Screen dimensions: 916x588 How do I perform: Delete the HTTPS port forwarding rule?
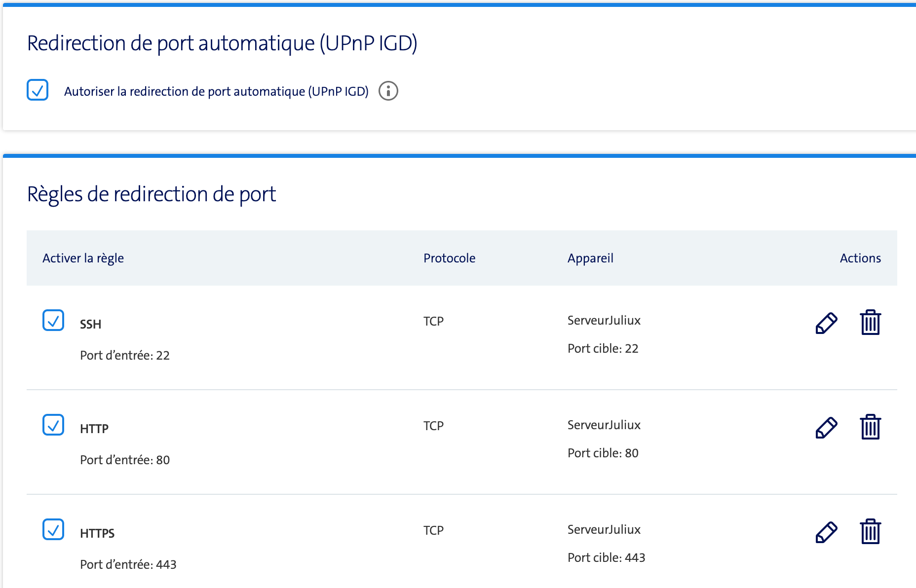[x=870, y=532]
